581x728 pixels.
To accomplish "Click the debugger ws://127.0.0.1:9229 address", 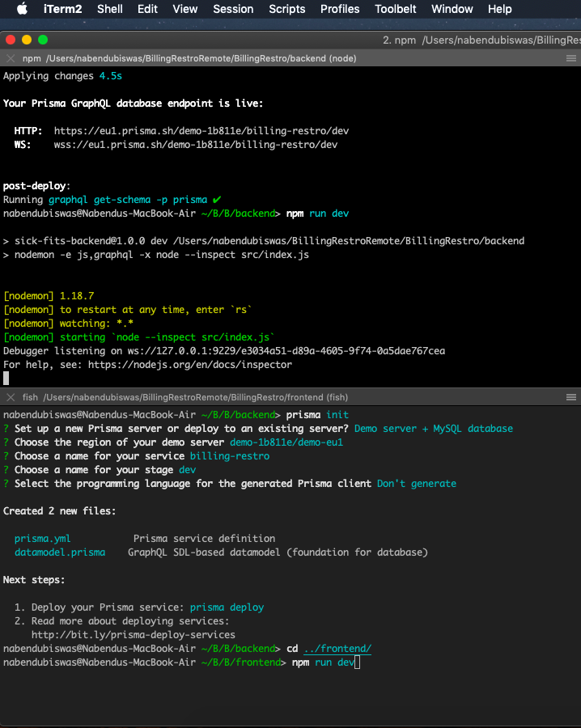I will 286,351.
